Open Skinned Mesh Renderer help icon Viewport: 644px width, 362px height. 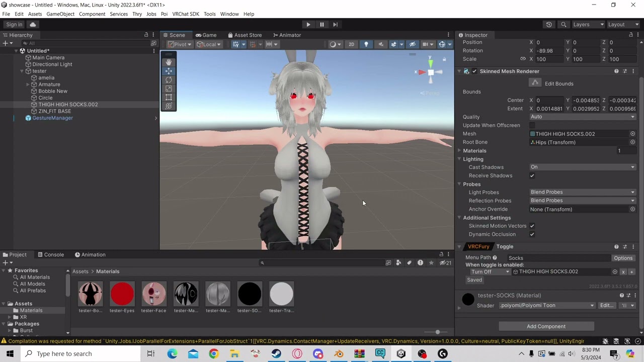(616, 71)
